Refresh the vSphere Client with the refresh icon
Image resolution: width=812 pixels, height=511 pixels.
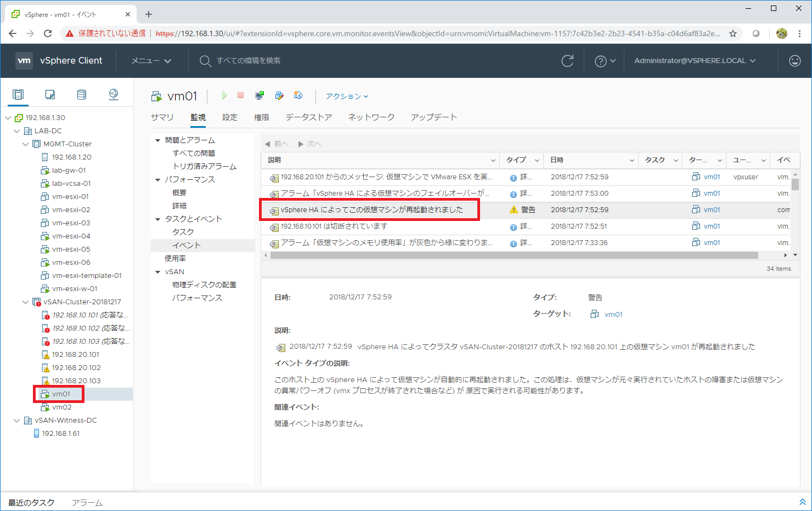[x=567, y=61]
